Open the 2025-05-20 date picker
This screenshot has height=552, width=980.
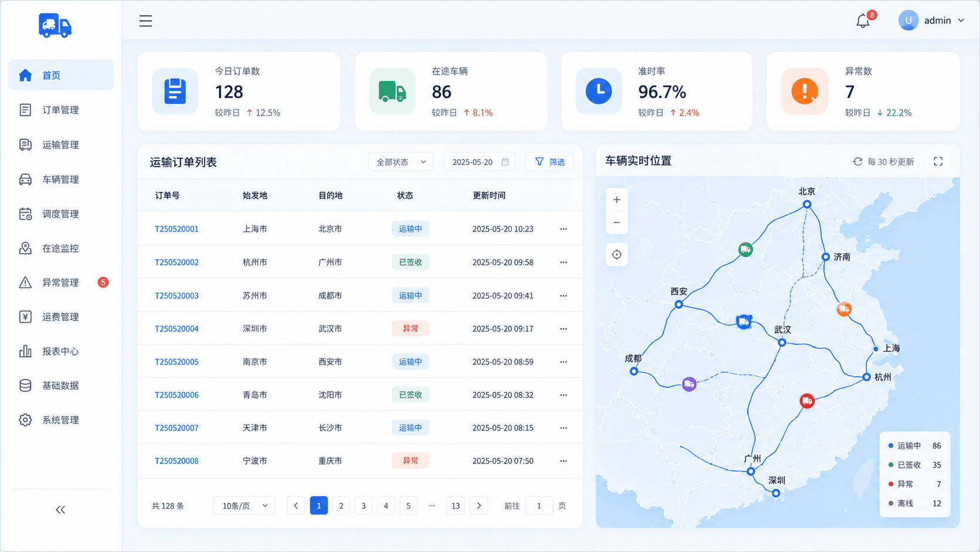(x=479, y=162)
